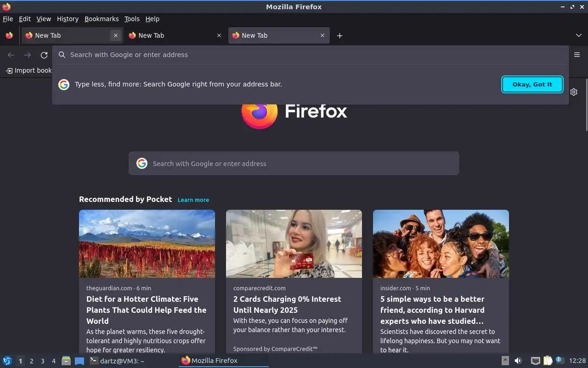
Task: Open the group of friends thumbnail
Action: coord(441,244)
